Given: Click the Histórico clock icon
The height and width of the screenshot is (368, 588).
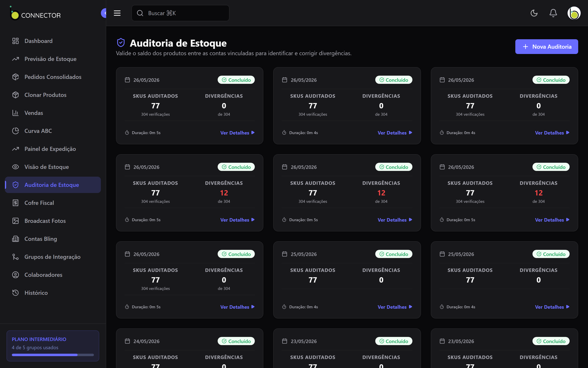Looking at the screenshot, I should point(16,293).
